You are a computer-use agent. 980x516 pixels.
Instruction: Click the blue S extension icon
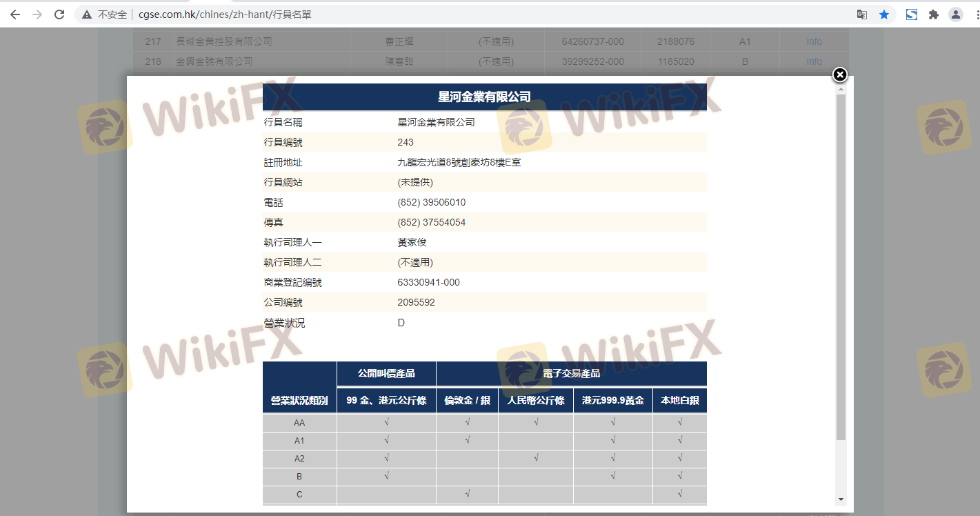click(912, 14)
